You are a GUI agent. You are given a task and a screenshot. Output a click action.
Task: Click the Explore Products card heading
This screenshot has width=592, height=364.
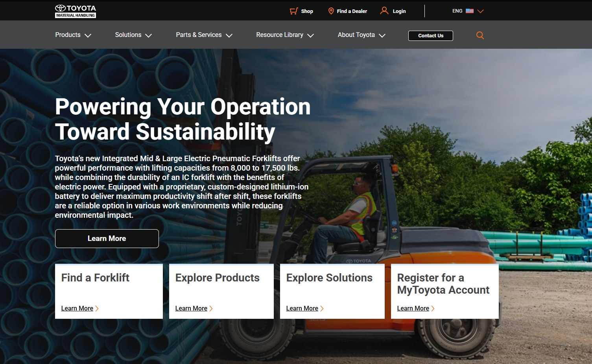[x=218, y=278]
